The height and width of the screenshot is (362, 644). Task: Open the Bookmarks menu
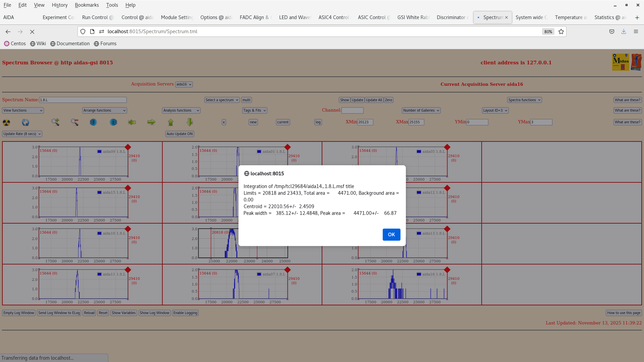coord(87,5)
